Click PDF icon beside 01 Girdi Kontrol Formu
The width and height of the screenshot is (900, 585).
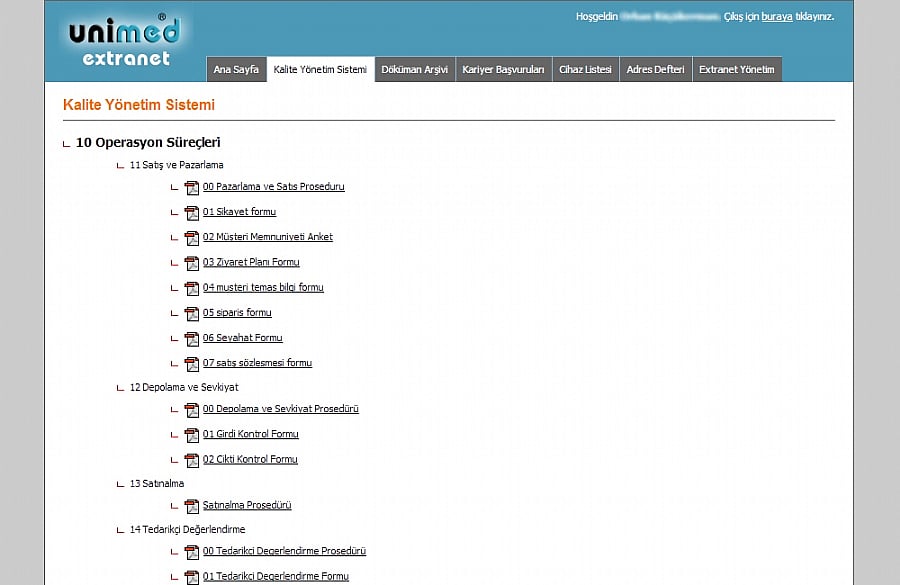192,436
